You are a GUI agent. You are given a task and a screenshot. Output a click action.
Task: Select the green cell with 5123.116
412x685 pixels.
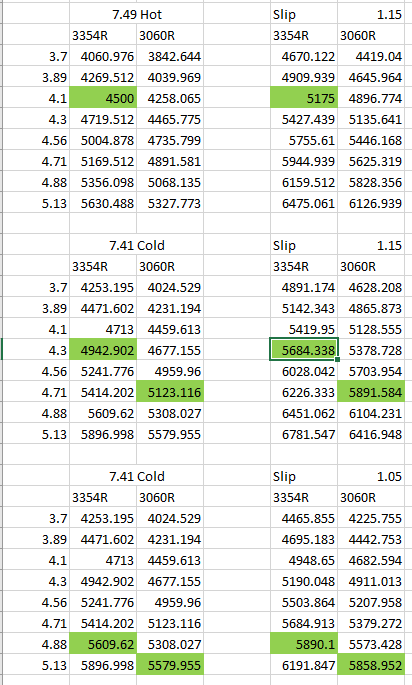point(170,392)
